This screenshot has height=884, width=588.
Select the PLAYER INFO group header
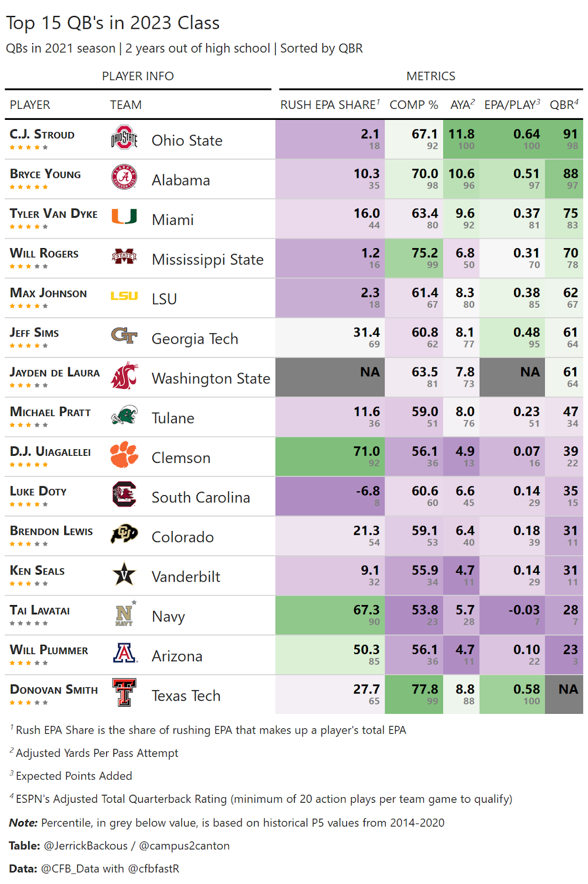coord(138,76)
